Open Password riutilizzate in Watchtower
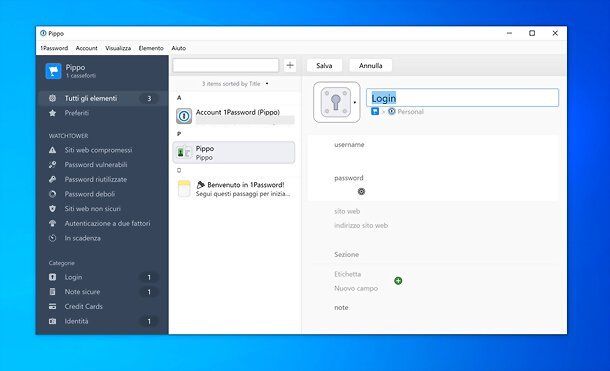The image size is (610, 371). (x=102, y=180)
